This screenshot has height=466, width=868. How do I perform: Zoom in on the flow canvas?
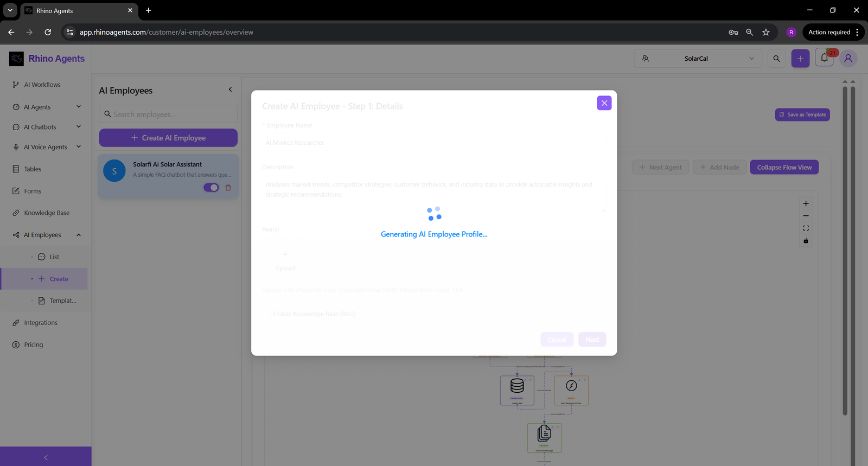click(x=806, y=203)
